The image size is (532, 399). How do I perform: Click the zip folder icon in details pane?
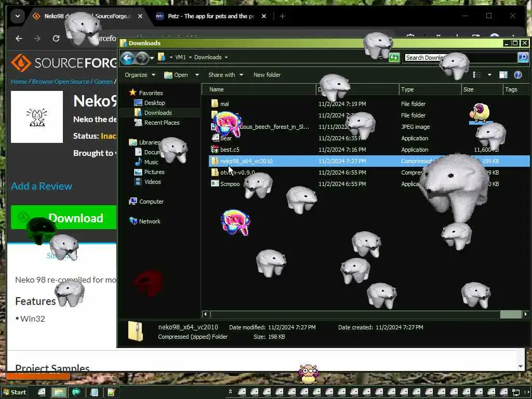[x=136, y=331]
